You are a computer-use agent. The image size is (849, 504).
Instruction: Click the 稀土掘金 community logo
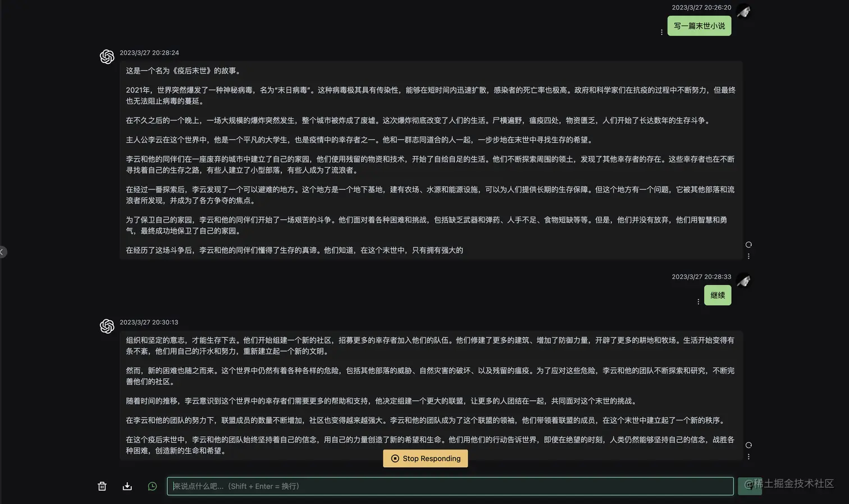[x=750, y=486]
